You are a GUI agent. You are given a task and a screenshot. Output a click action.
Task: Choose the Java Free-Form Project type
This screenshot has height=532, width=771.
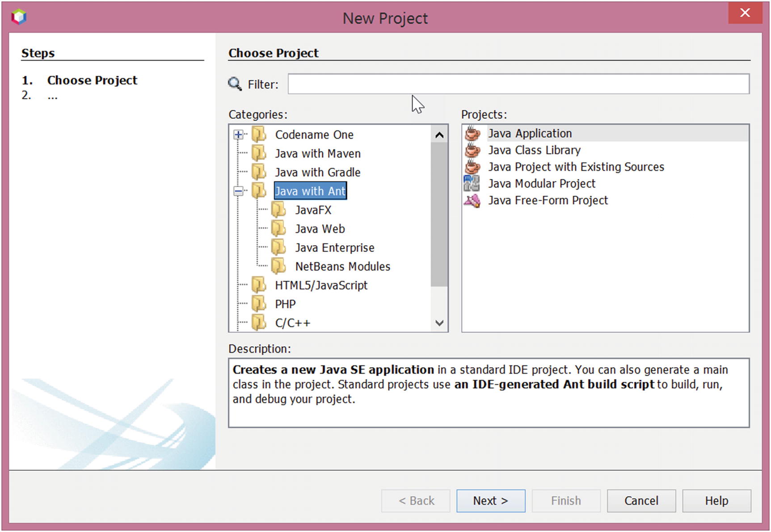coord(548,200)
